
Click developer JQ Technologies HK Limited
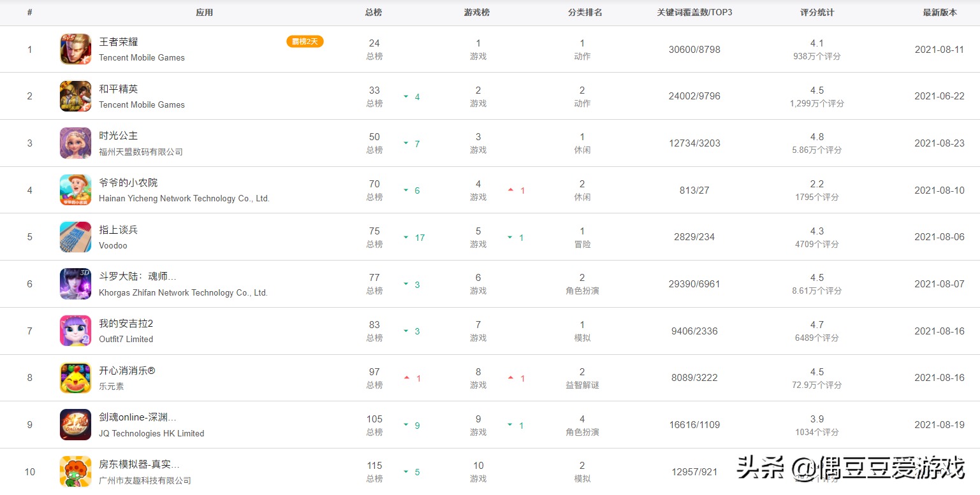(152, 433)
